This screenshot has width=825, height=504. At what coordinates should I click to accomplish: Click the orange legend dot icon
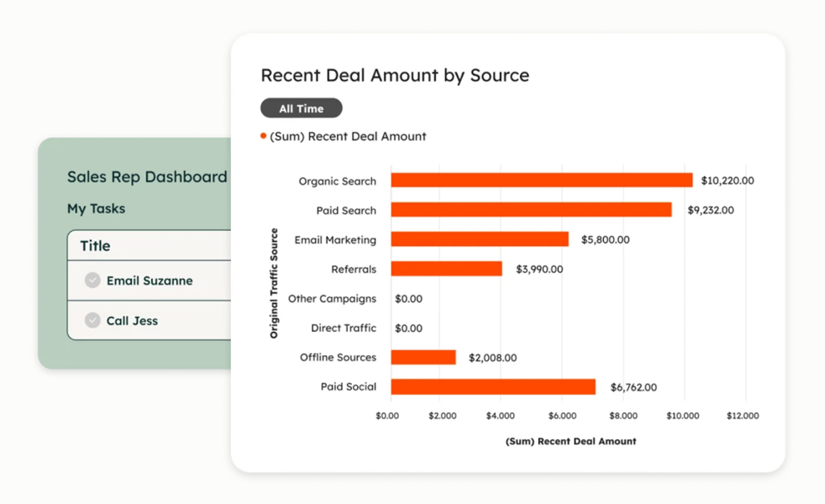point(263,134)
